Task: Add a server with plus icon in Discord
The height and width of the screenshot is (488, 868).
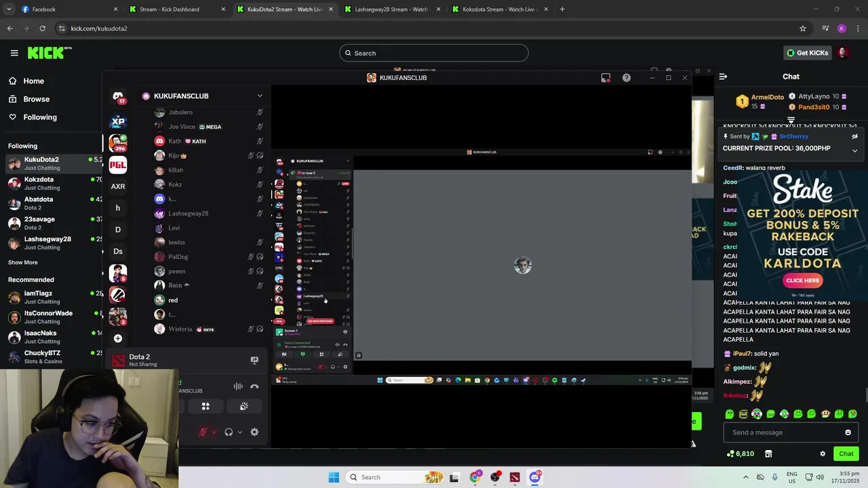Action: pos(118,338)
